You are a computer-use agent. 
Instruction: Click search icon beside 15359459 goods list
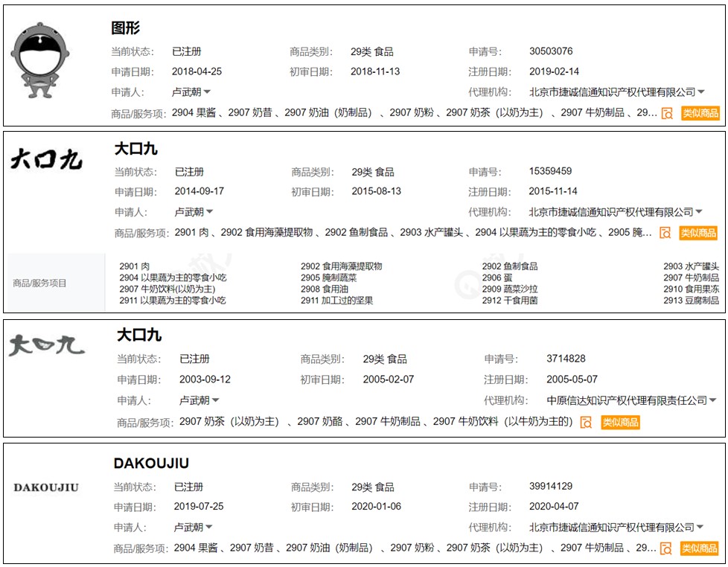tap(665, 233)
